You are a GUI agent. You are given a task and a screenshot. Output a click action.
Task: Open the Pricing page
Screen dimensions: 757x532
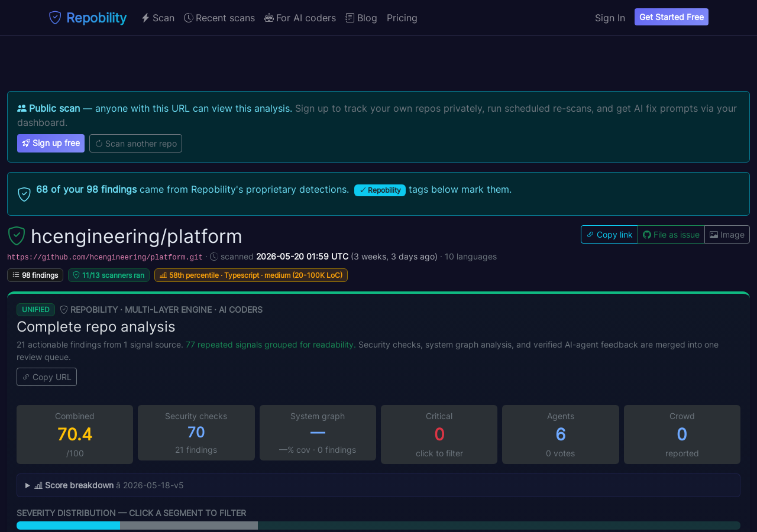tap(402, 18)
